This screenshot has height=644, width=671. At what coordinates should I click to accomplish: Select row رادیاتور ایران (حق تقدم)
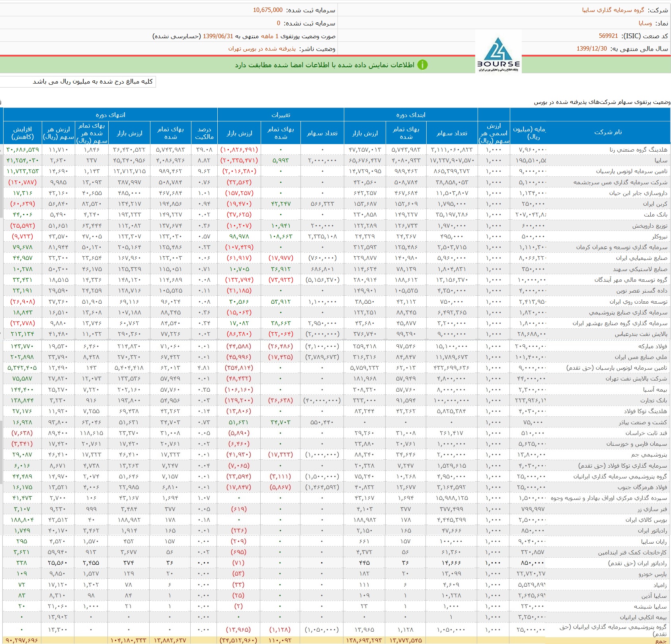point(337,563)
